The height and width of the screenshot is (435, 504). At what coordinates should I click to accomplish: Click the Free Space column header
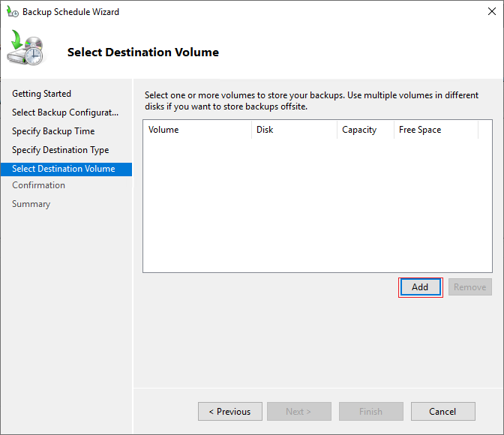click(x=436, y=130)
